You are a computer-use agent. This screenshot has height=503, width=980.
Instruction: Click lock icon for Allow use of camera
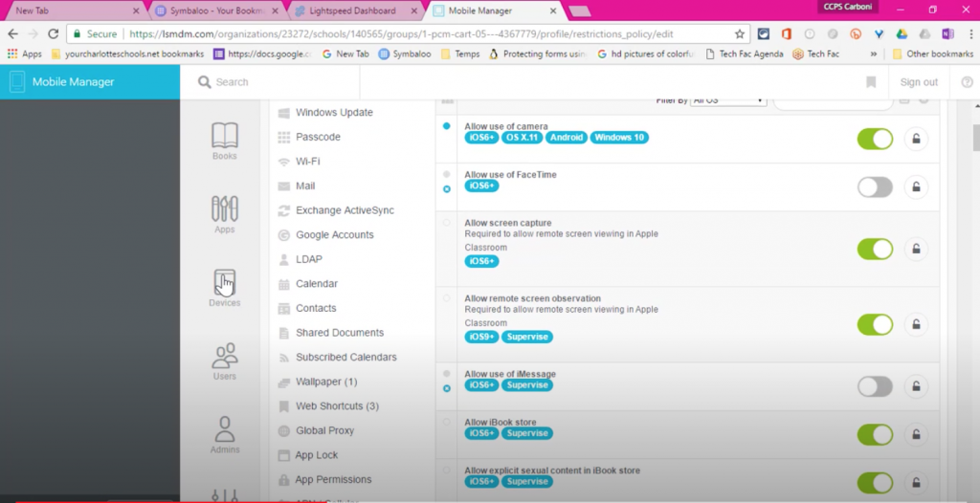click(x=916, y=139)
